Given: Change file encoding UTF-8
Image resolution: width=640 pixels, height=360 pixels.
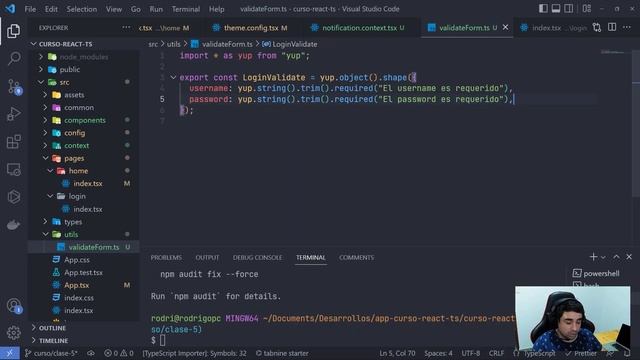Looking at the screenshot, I should [x=471, y=353].
